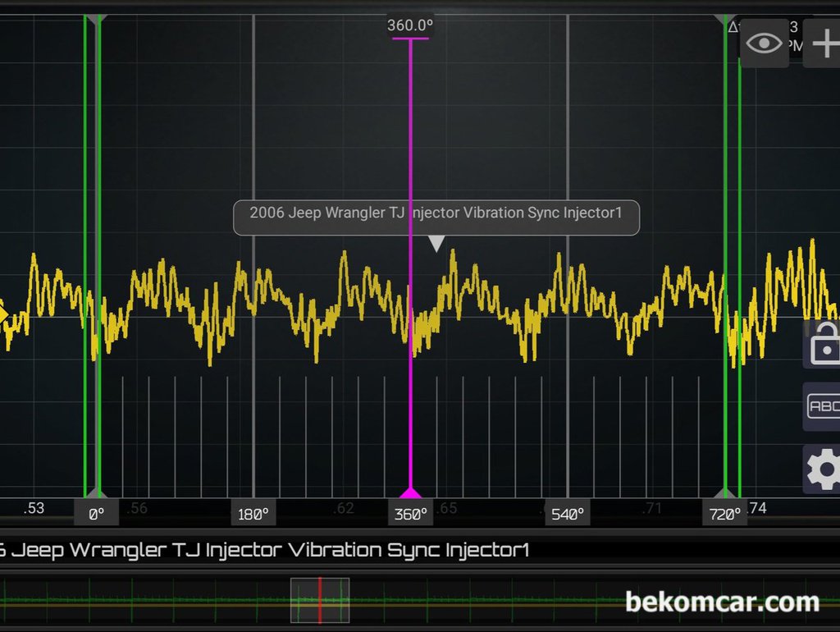Click the red position line in overview strip
Image resolution: width=840 pixels, height=632 pixels.
coord(320,600)
